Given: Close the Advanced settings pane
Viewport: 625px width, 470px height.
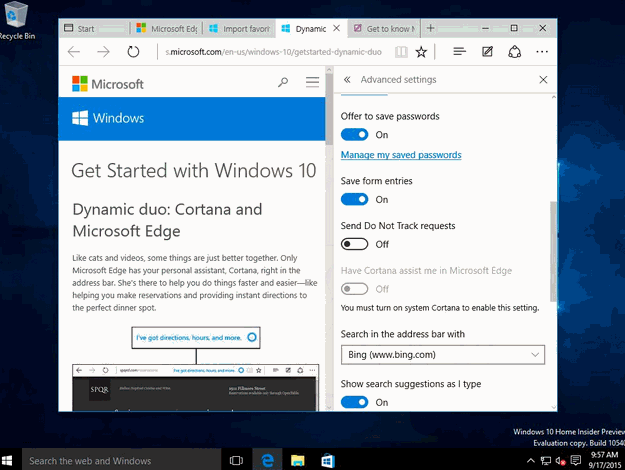Looking at the screenshot, I should pos(543,80).
